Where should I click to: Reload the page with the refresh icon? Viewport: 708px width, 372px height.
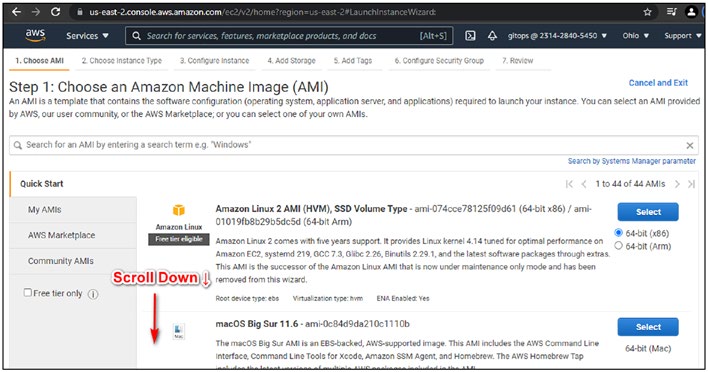56,12
